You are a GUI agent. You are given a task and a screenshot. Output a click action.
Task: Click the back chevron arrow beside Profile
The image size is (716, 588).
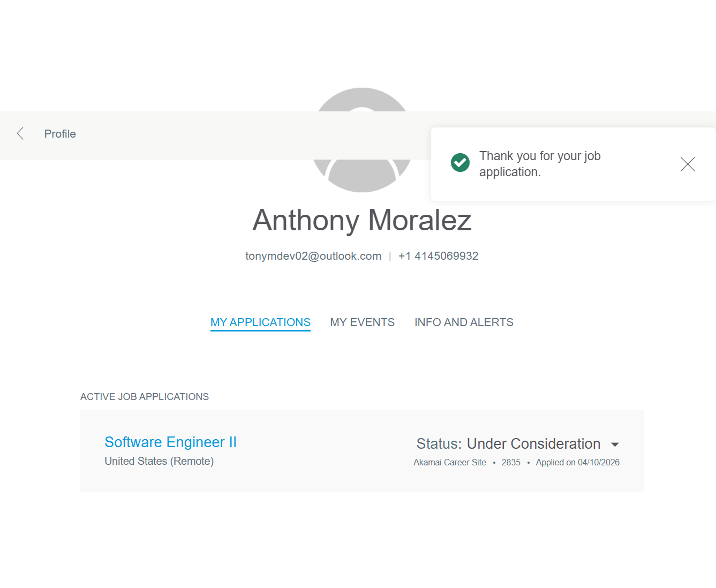pos(20,134)
